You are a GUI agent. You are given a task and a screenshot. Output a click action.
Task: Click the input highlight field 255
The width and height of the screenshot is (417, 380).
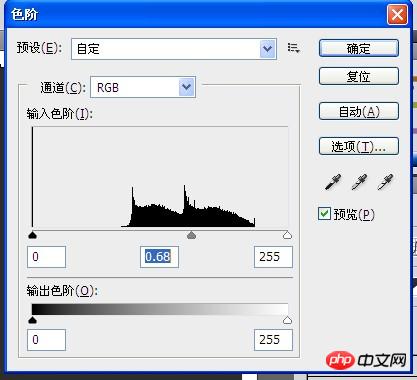click(x=273, y=257)
